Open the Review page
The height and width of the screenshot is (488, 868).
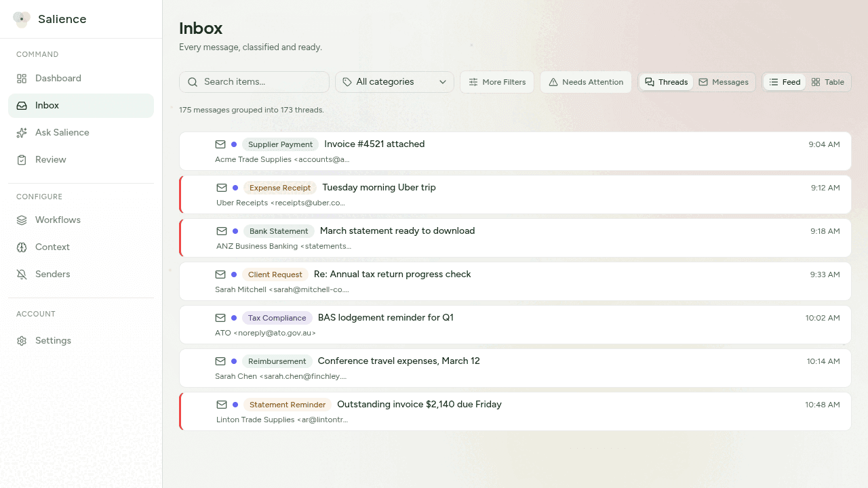coord(81,160)
